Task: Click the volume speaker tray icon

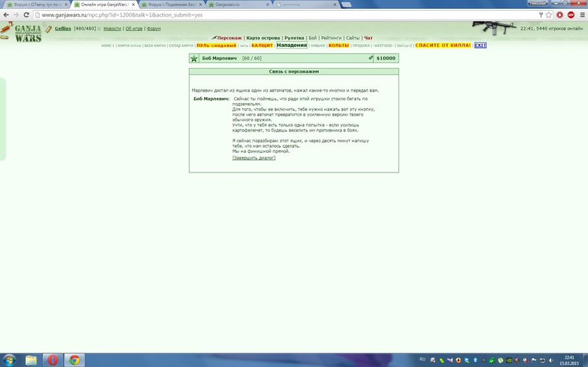Action: click(x=551, y=360)
